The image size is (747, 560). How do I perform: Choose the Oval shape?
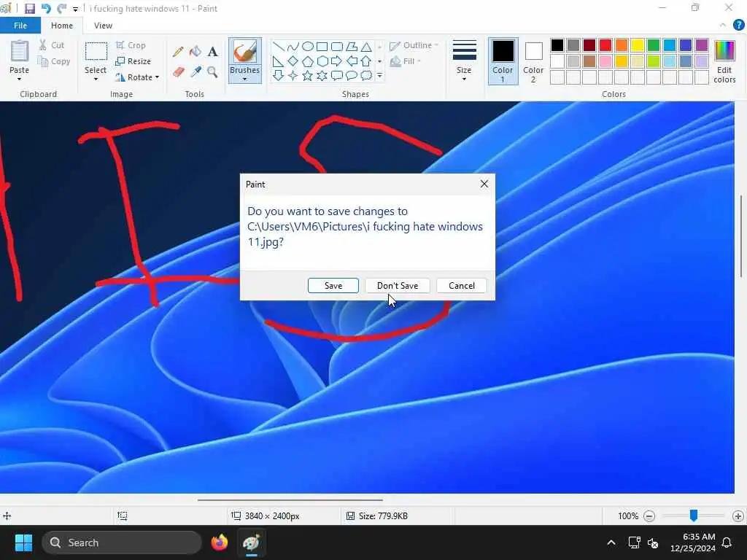coord(308,46)
